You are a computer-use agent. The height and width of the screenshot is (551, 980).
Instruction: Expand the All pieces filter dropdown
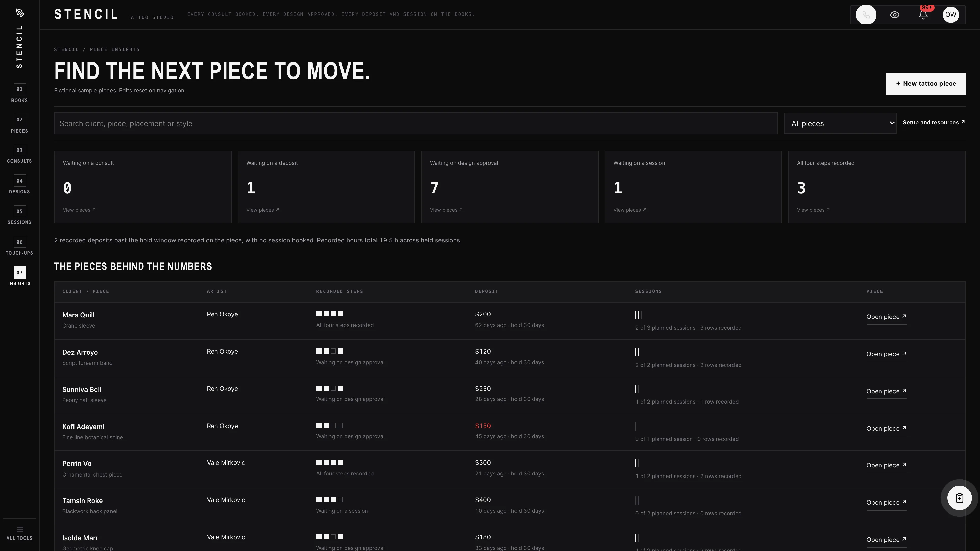point(840,123)
